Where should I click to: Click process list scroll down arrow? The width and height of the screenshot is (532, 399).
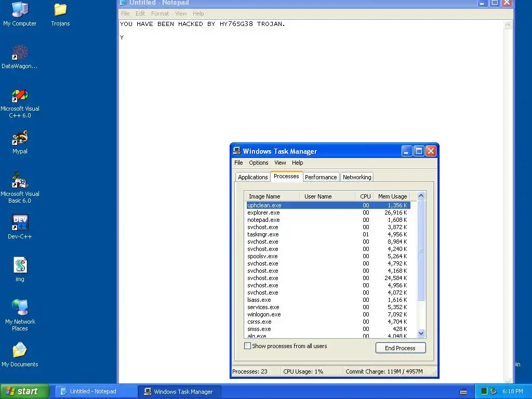pyautogui.click(x=421, y=333)
